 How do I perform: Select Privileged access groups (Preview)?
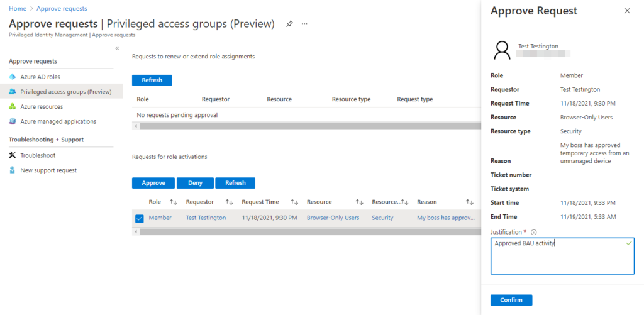61,92
